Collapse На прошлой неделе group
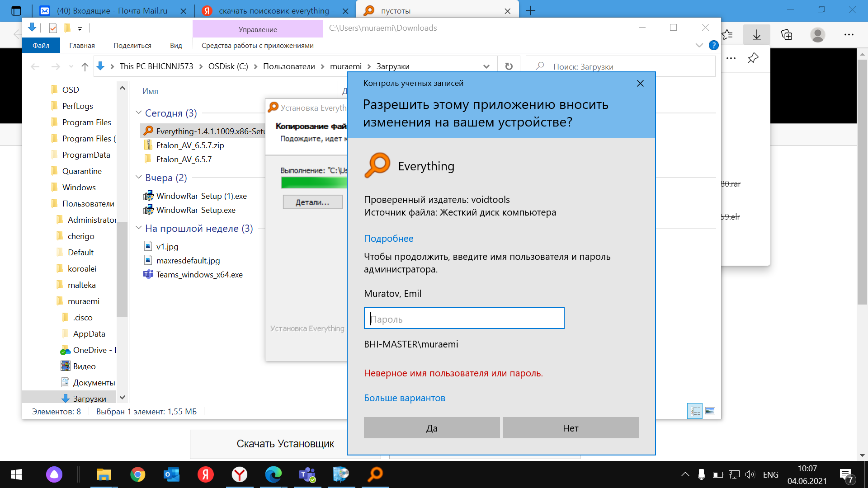The height and width of the screenshot is (488, 868). click(139, 228)
